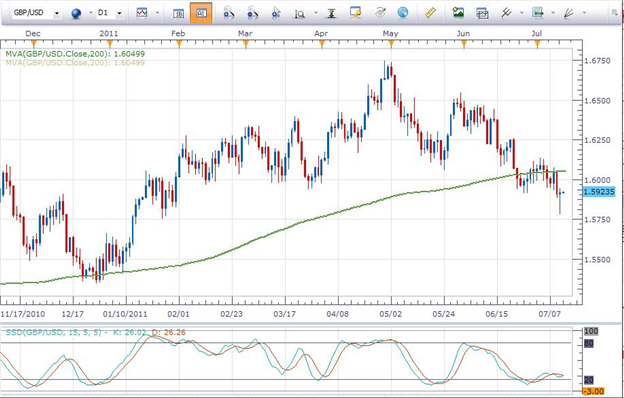Click the orange -3.00 value tag
The image size is (624, 398).
pyautogui.click(x=594, y=391)
